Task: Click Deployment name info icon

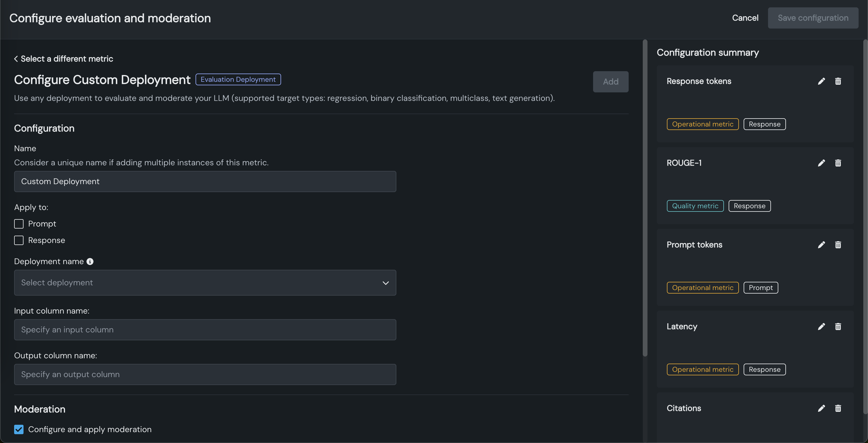Action: (90, 261)
